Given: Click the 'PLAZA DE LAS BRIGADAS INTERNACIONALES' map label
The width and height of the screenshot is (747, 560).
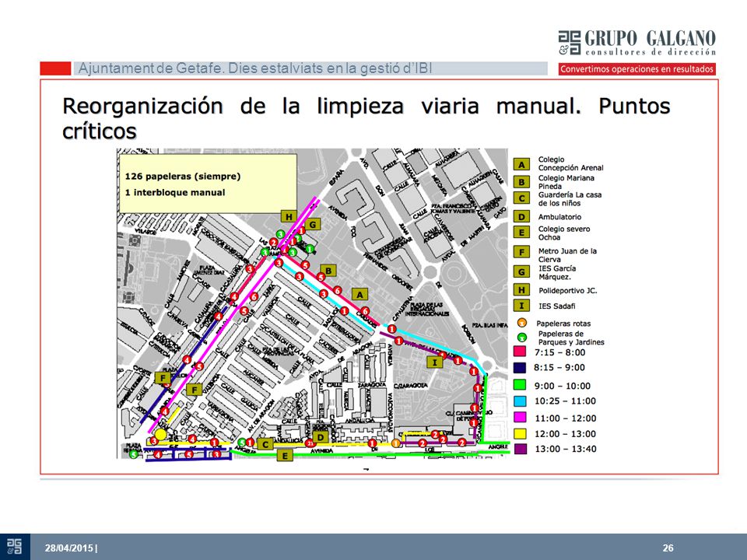Looking at the screenshot, I should (x=427, y=309).
